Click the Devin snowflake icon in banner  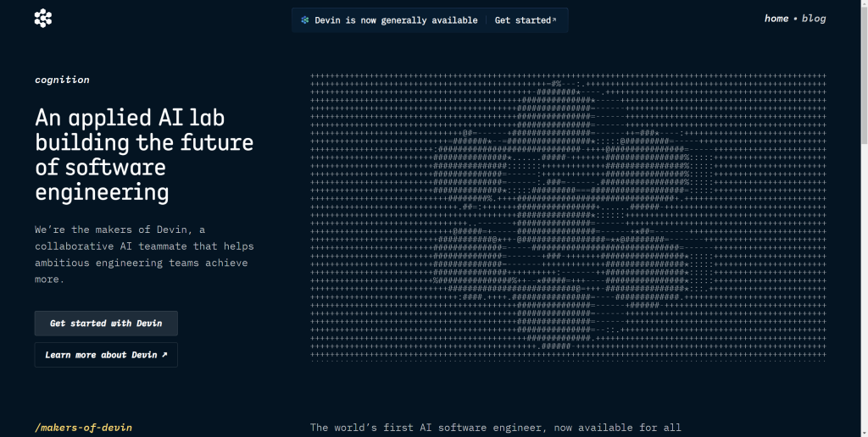coord(304,20)
